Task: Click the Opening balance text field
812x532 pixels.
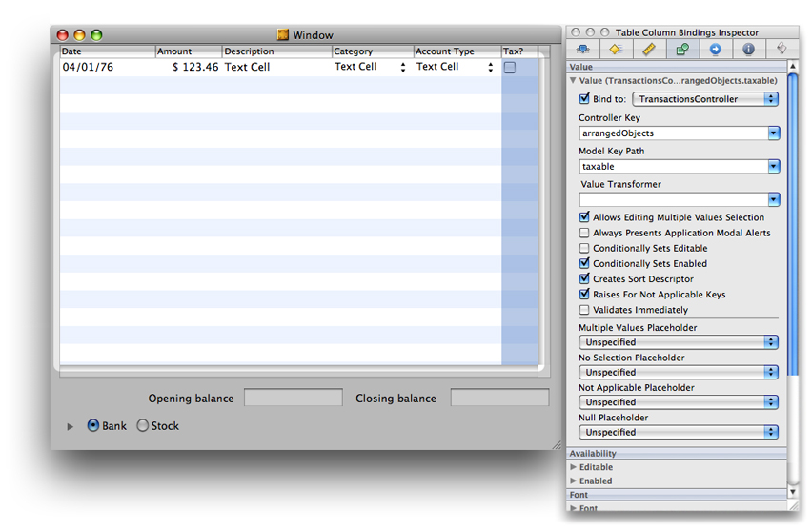Action: (293, 399)
